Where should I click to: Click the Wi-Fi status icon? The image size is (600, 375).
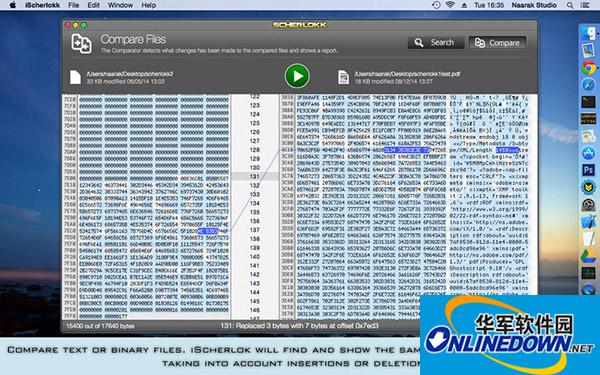[x=450, y=5]
